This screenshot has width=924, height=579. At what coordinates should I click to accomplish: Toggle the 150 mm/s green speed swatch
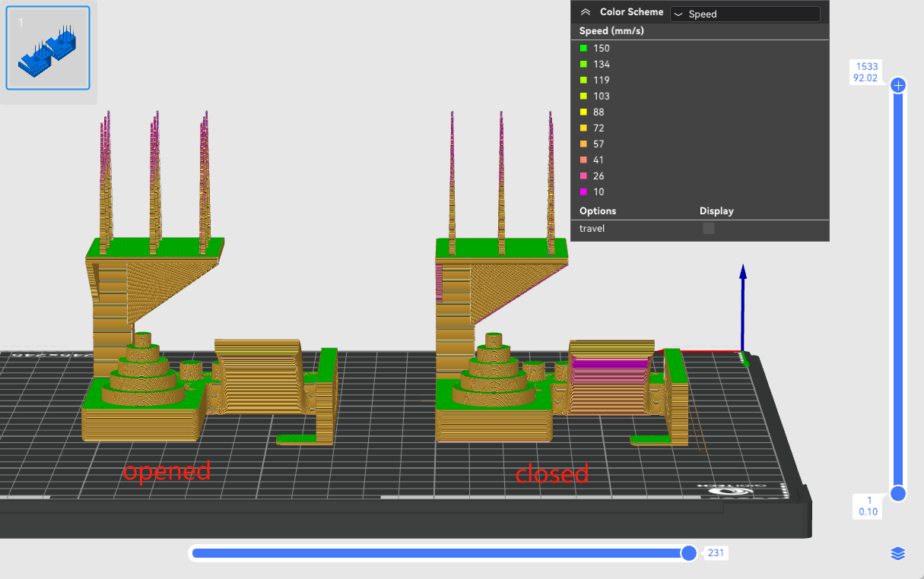coord(583,49)
